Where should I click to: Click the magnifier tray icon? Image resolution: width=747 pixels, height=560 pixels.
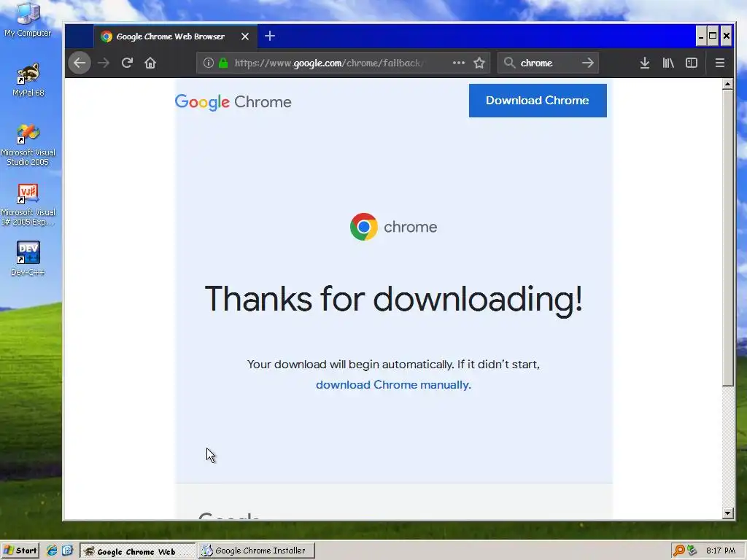(x=679, y=551)
